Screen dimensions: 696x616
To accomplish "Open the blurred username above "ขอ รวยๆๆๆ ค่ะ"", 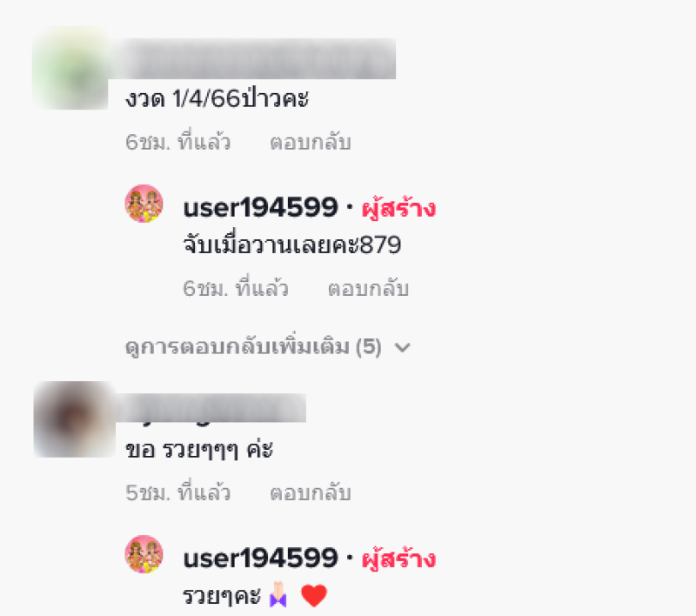I will pyautogui.click(x=211, y=408).
